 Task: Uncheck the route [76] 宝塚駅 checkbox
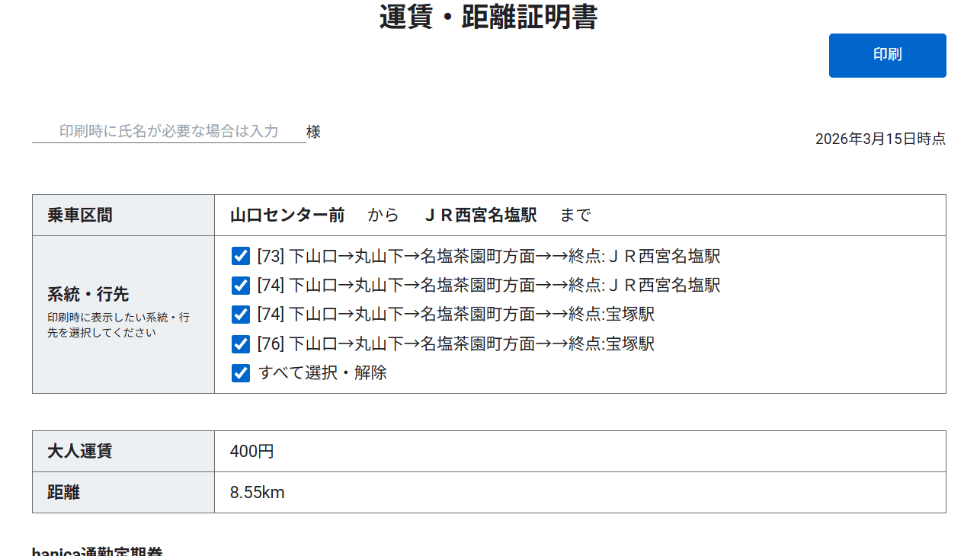tap(241, 344)
